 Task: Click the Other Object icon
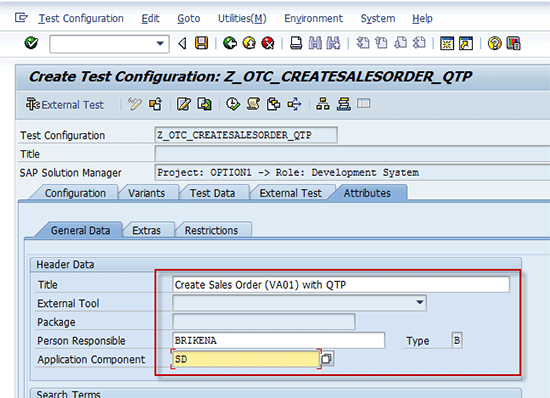[155, 104]
